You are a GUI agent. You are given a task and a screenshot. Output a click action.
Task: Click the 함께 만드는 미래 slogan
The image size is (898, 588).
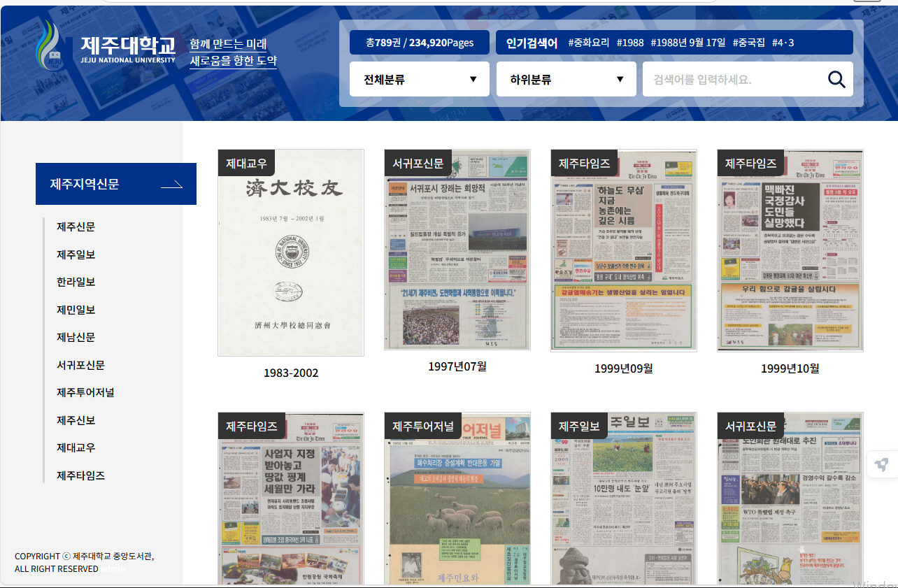click(x=228, y=44)
